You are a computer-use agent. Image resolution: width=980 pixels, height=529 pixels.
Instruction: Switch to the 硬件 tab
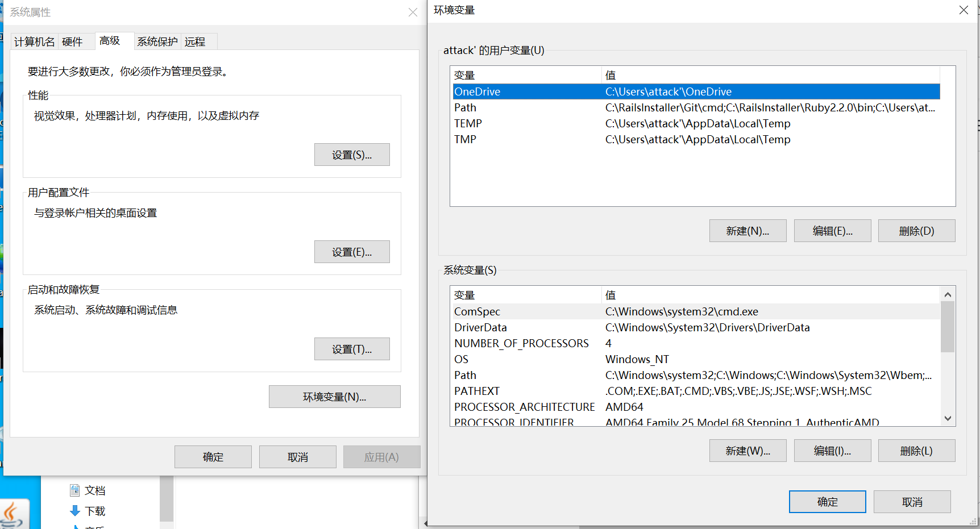(74, 41)
